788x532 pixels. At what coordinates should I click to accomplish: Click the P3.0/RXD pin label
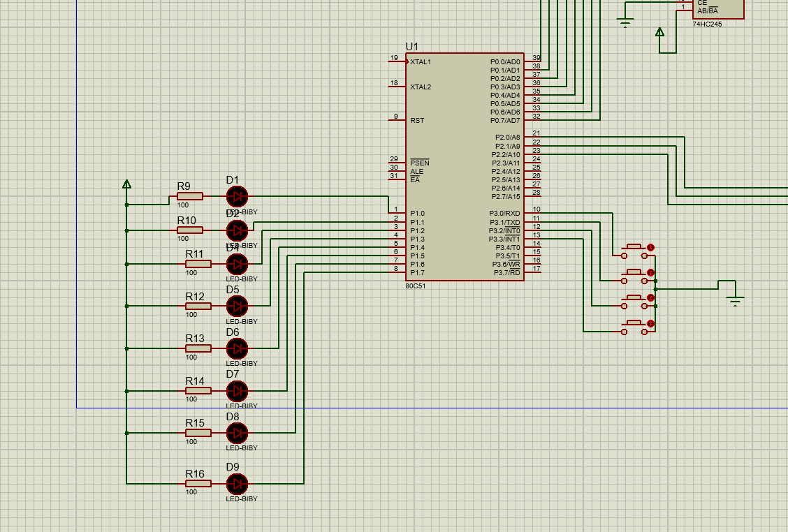pos(504,214)
